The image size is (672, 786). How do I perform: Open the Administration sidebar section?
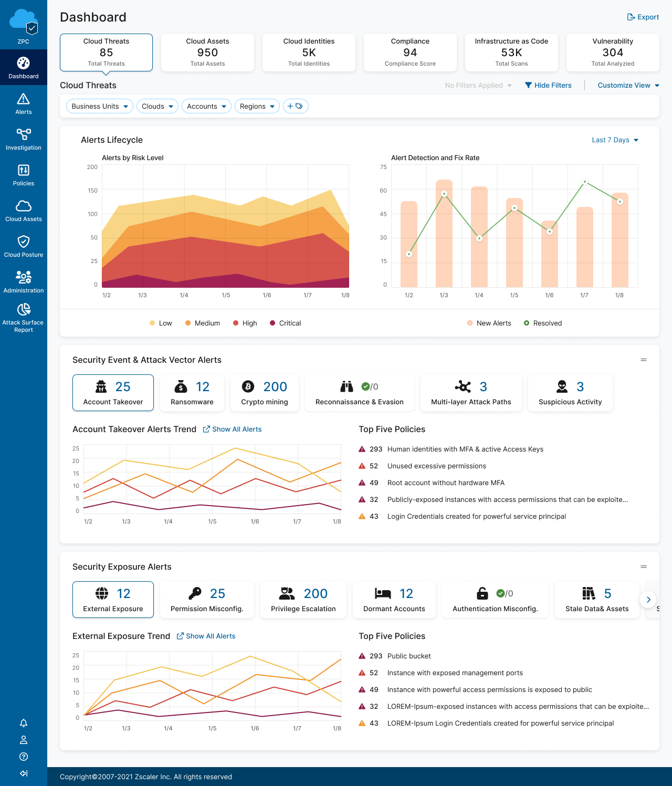23,282
